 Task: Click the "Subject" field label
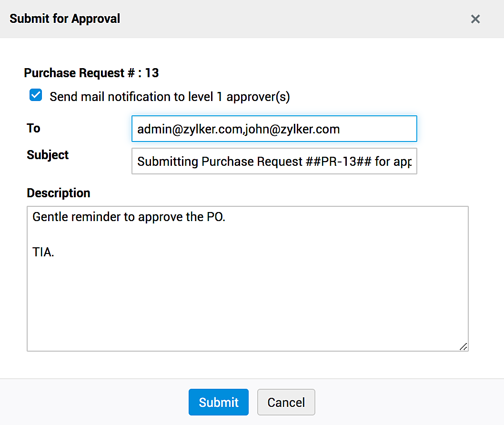click(x=48, y=155)
